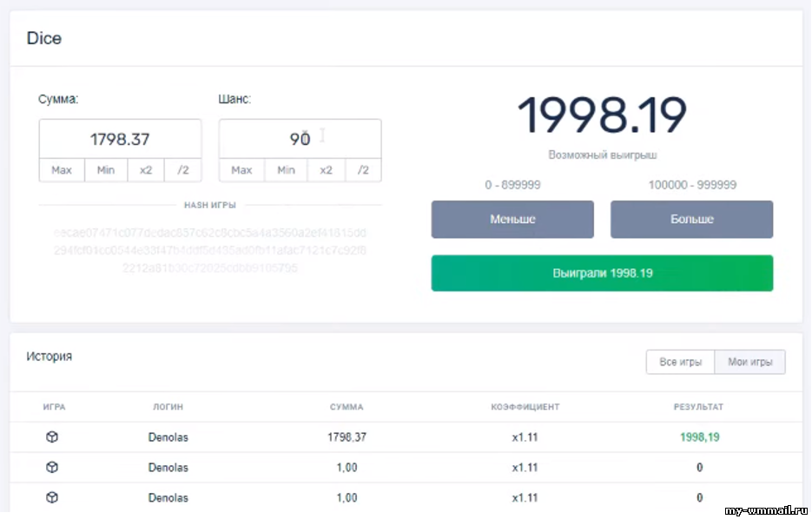Double the bet amount with x2
This screenshot has width=812, height=519.
(146, 170)
